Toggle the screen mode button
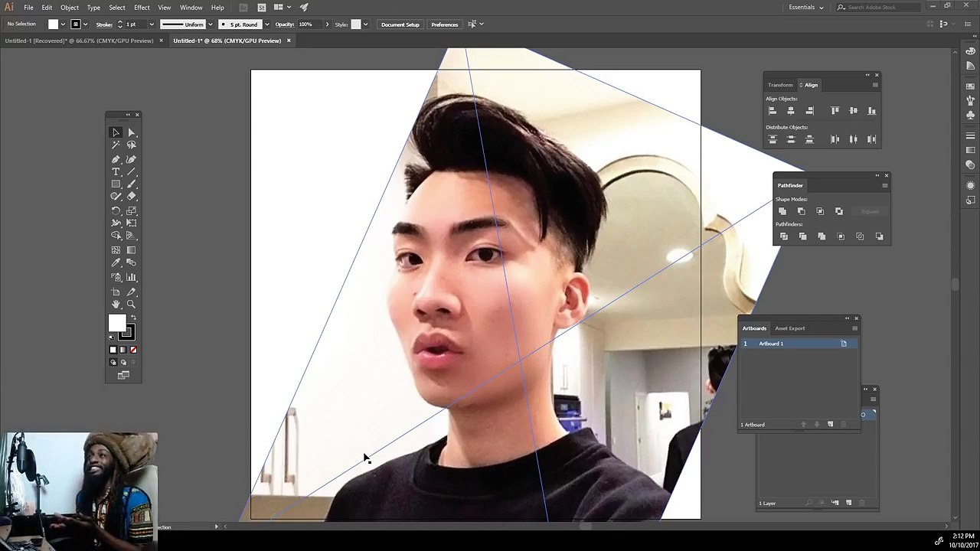This screenshot has height=551, width=980. (123, 375)
